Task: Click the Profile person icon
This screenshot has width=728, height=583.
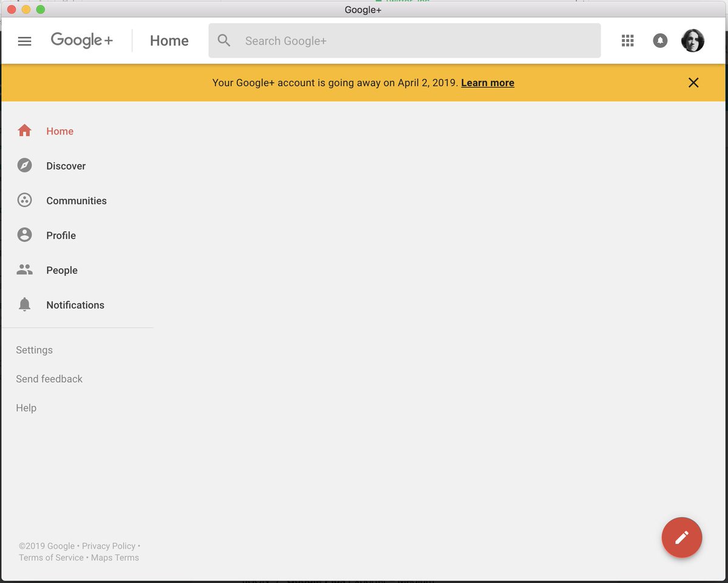Action: point(24,235)
